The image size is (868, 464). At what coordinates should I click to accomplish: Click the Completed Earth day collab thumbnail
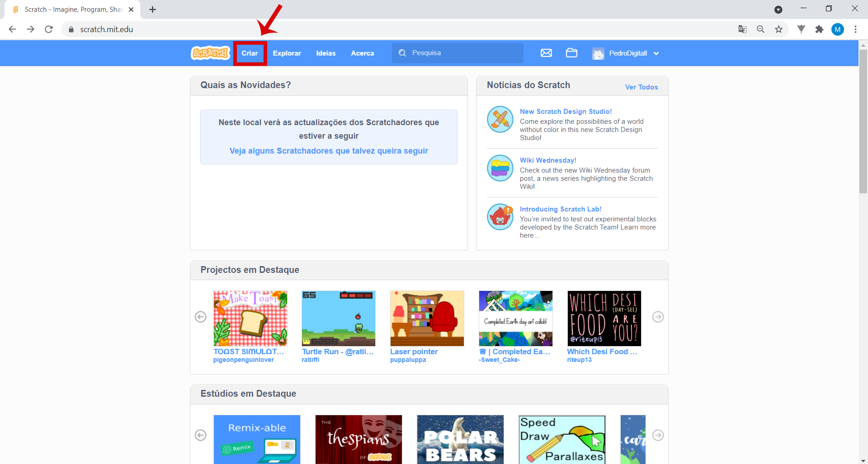pos(515,318)
